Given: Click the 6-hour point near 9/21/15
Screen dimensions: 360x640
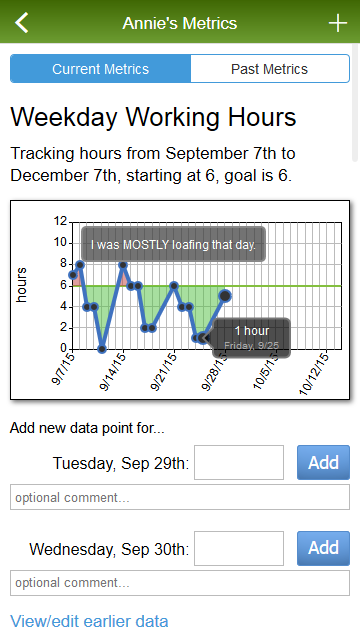Looking at the screenshot, I should click(174, 286).
